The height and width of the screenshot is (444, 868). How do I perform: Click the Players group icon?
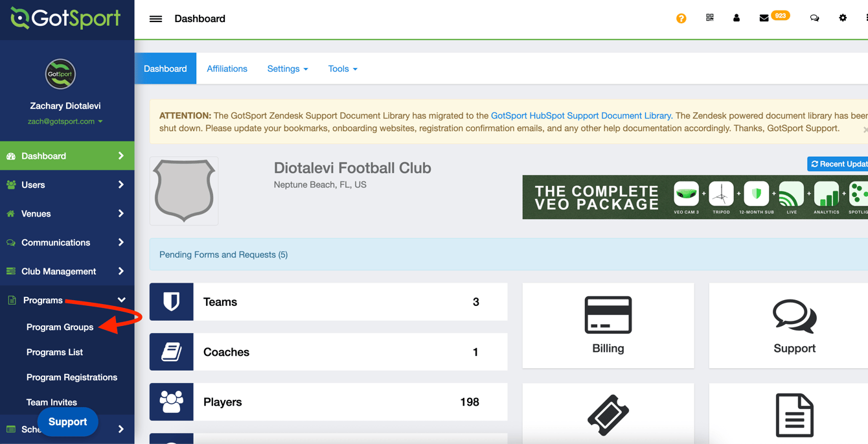[171, 402]
